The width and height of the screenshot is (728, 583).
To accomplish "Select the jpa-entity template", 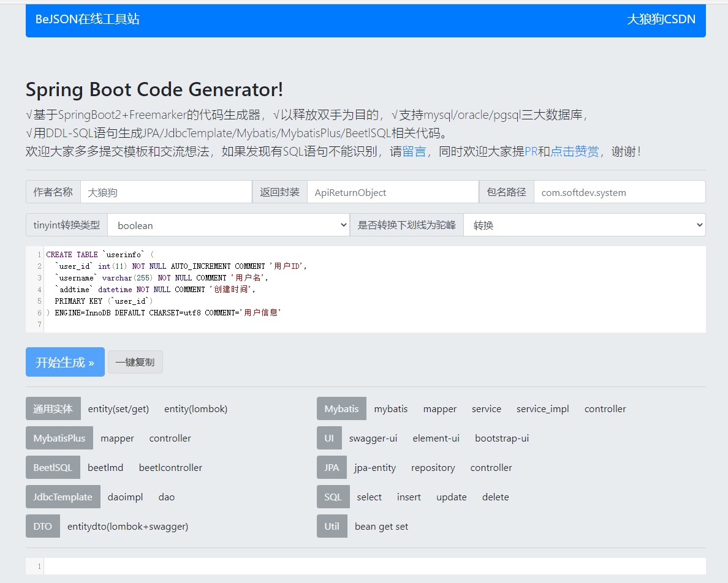I will pyautogui.click(x=375, y=468).
